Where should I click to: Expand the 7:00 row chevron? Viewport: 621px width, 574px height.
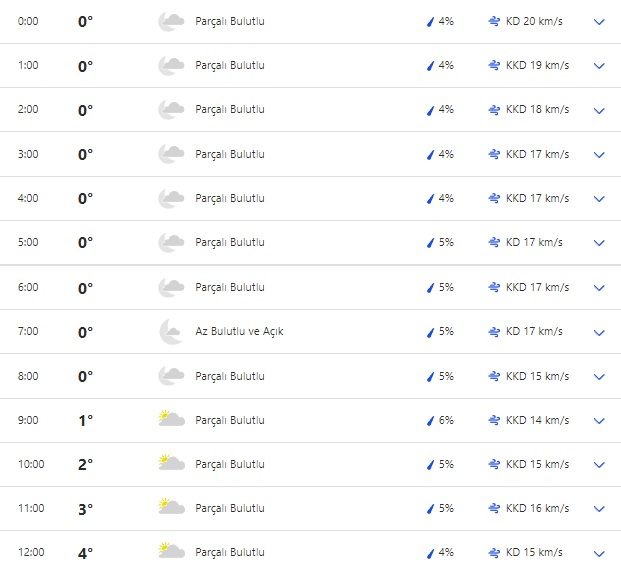[599, 332]
